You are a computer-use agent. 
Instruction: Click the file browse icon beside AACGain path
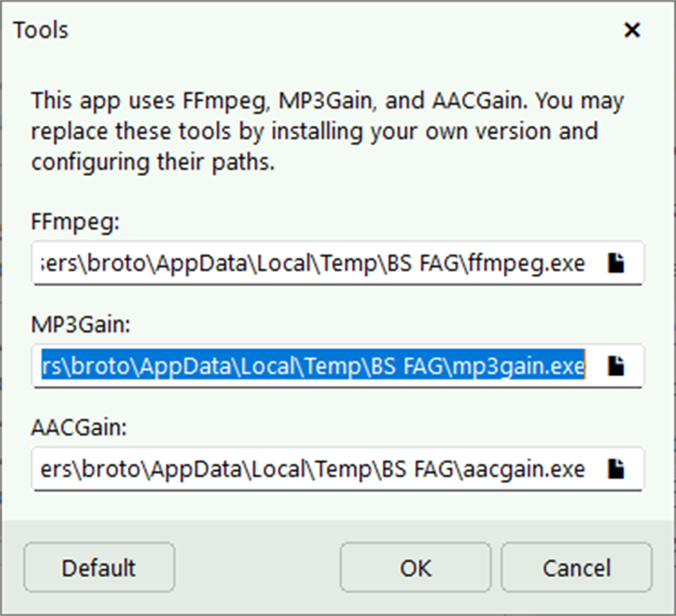coord(616,469)
